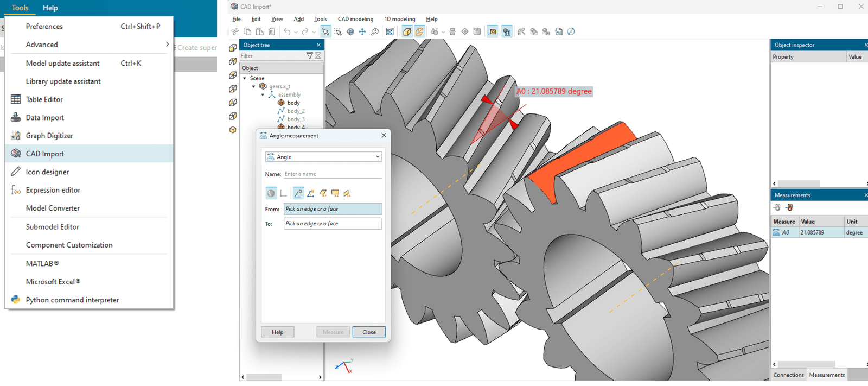
Task: Choose the rectangle selection tool icon
Action: coord(338,31)
